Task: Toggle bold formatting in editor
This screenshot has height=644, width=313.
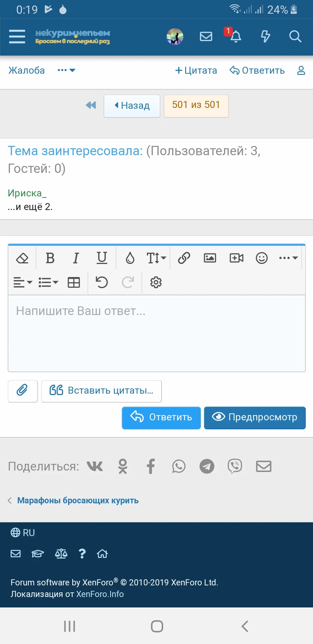Action: point(50,258)
